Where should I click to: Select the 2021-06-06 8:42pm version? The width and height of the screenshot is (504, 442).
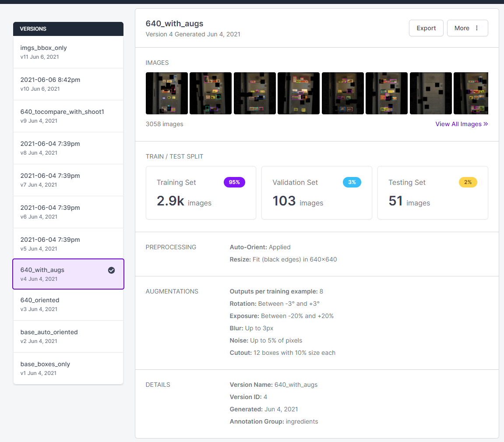pyautogui.click(x=68, y=84)
